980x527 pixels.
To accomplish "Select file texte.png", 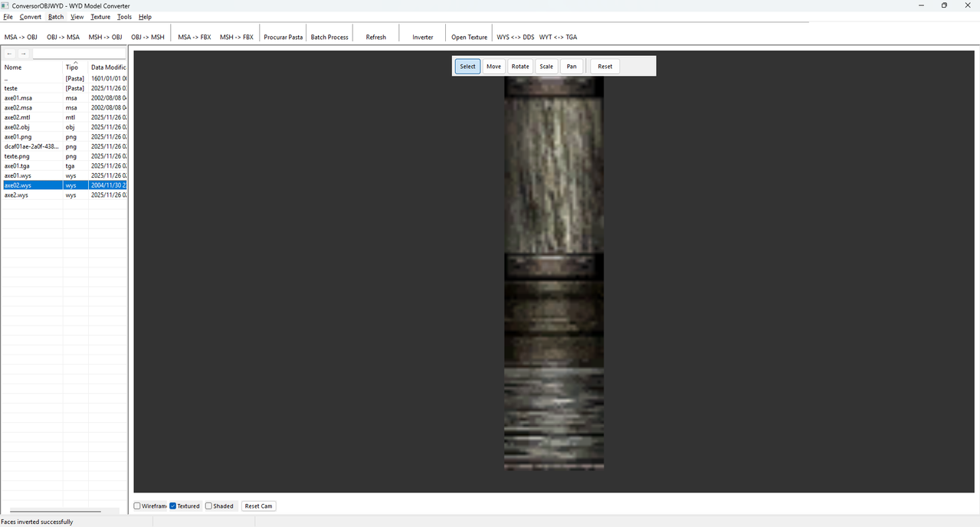I will pos(64,156).
